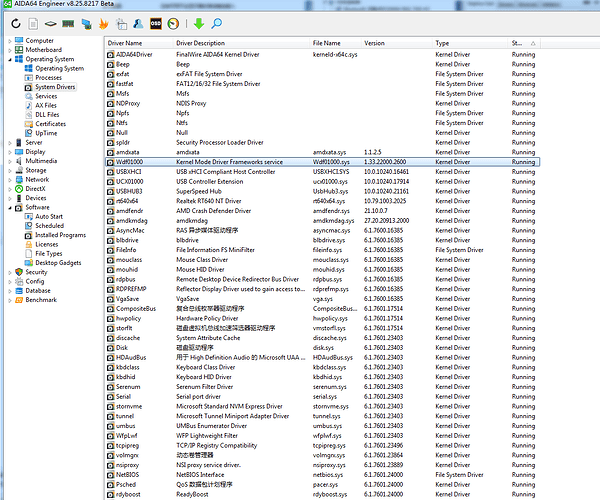Select Installed Programs in the tree
This screenshot has height=500, width=600.
(x=60, y=235)
